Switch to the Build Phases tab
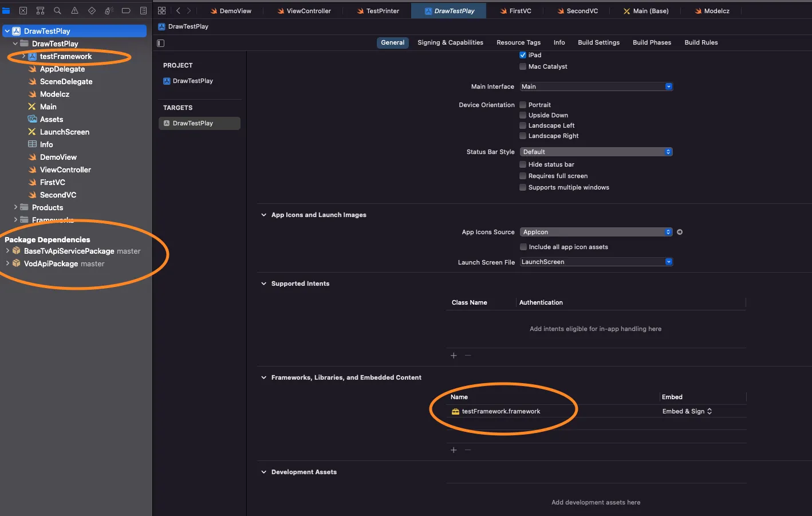 point(652,42)
